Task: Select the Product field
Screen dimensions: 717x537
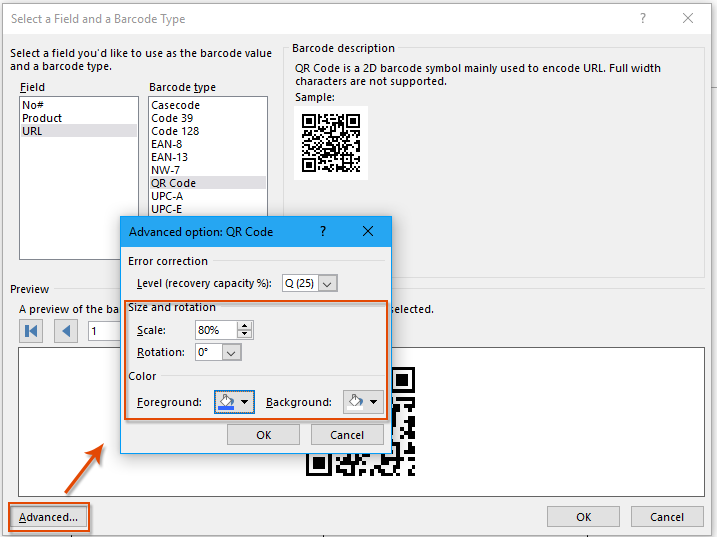Action: click(x=42, y=118)
